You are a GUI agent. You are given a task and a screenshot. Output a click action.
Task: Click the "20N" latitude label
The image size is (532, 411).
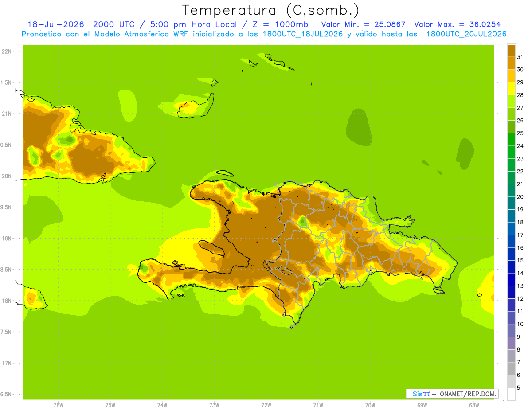pos(7,176)
